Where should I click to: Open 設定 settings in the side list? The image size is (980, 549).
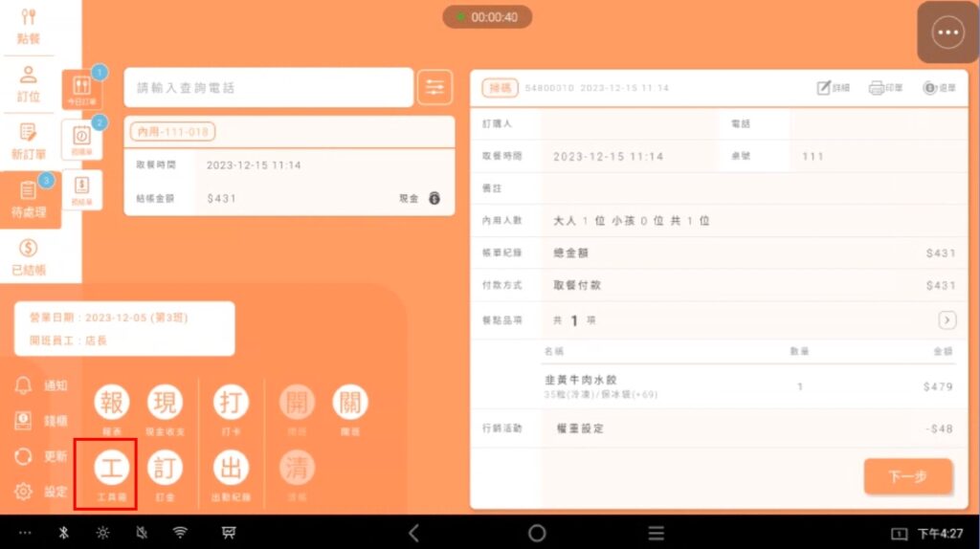(42, 492)
